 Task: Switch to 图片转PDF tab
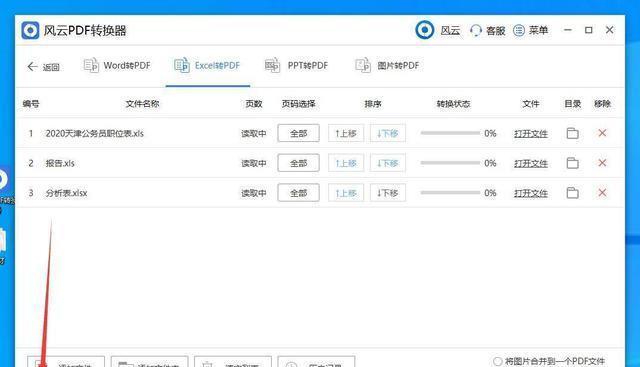387,65
